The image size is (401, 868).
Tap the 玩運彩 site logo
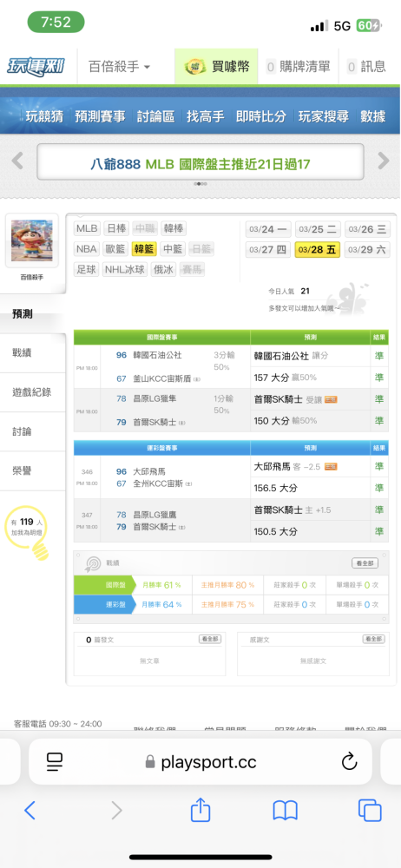36,67
